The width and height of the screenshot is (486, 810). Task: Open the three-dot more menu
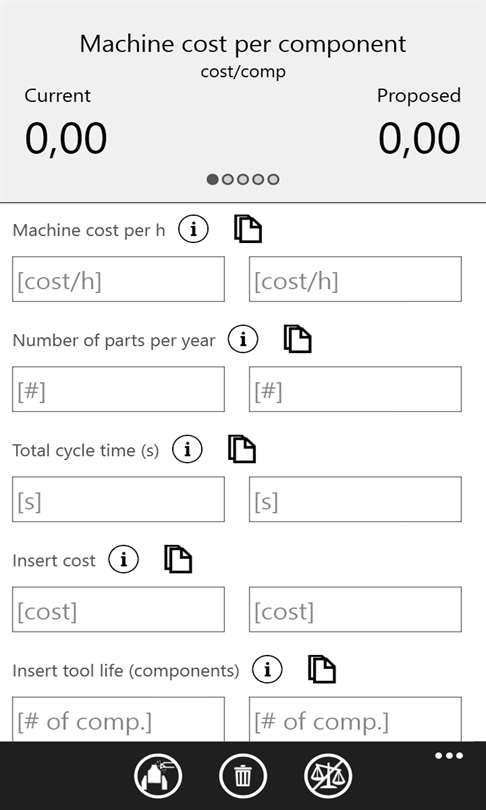click(x=449, y=756)
